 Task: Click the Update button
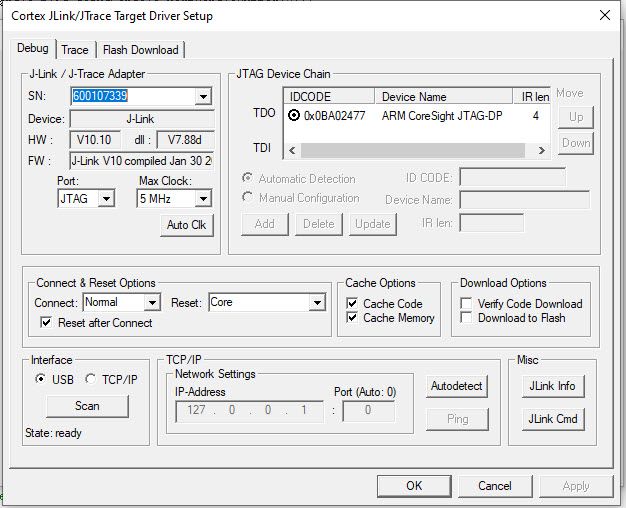372,224
